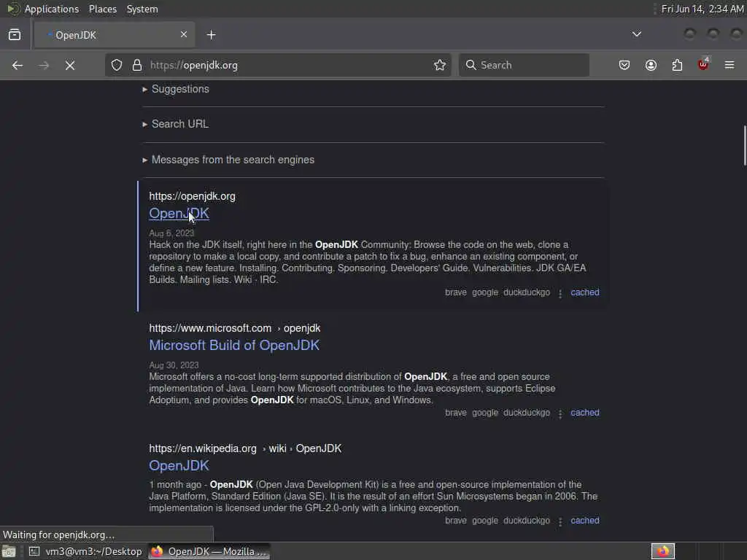Image resolution: width=747 pixels, height=560 pixels.
Task: Bookmark this page with the star icon
Action: point(440,65)
